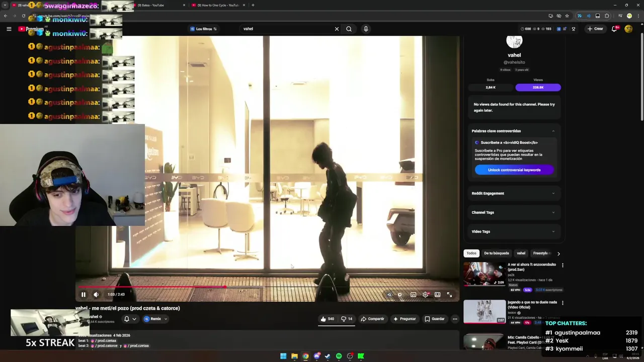Switch to theater mode view
This screenshot has width=644, height=362.
437,295
